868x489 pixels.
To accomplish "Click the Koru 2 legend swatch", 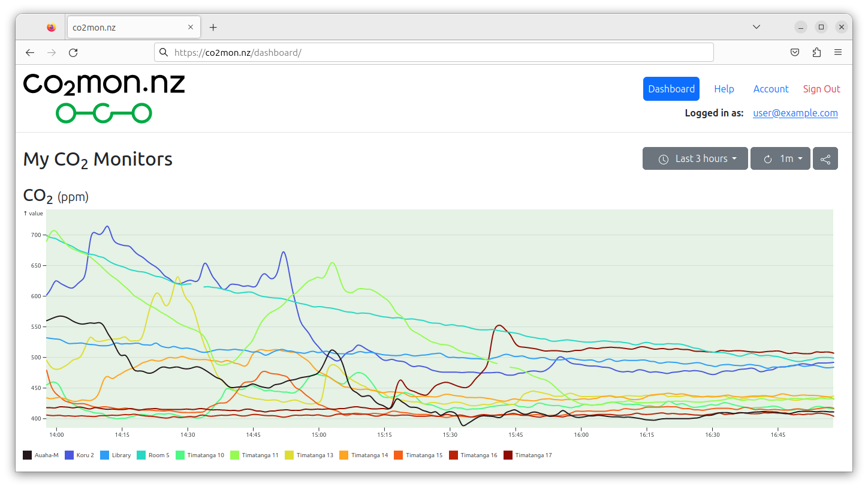I will coord(69,455).
